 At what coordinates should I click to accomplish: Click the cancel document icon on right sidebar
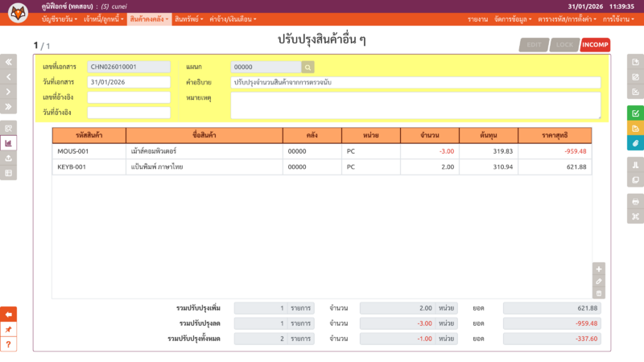(635, 92)
